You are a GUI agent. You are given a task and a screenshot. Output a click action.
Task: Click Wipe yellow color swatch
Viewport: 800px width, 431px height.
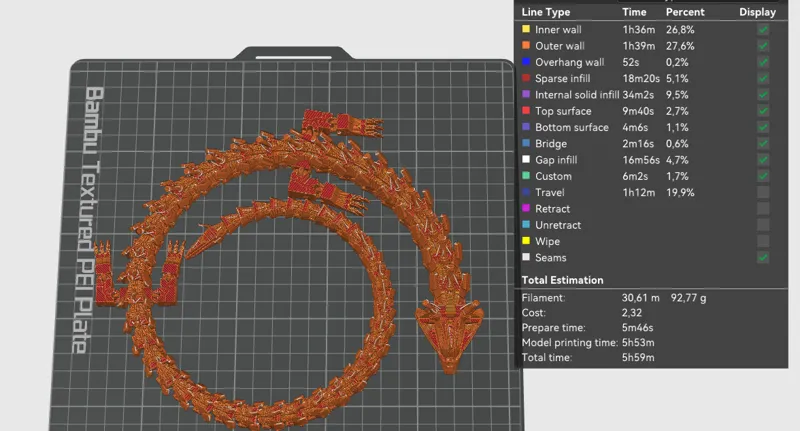coord(526,241)
